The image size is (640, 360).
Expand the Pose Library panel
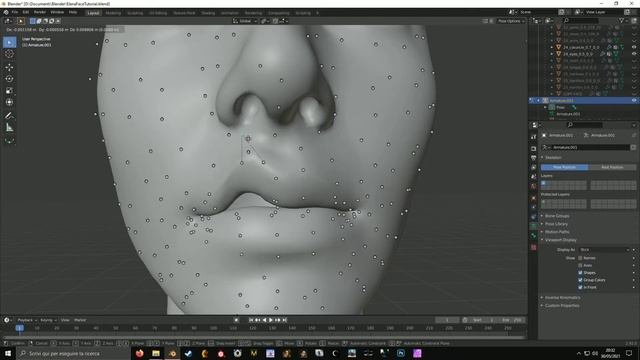click(556, 224)
